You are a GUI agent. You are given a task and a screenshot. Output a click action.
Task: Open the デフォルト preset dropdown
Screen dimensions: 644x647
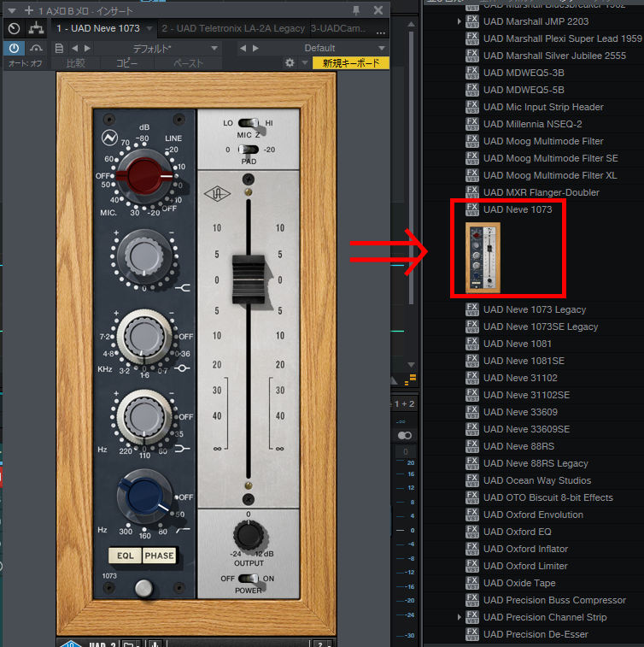pos(159,49)
